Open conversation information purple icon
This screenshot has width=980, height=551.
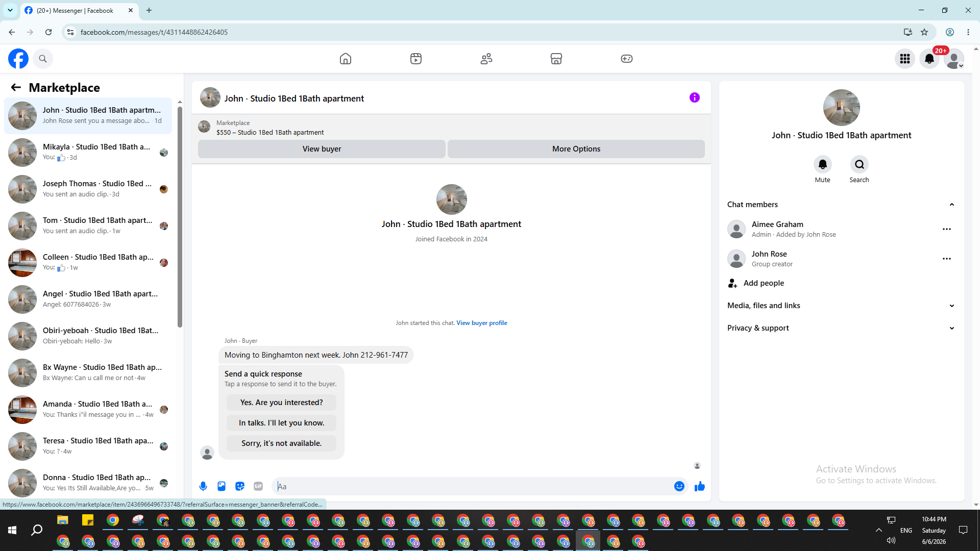[695, 97]
